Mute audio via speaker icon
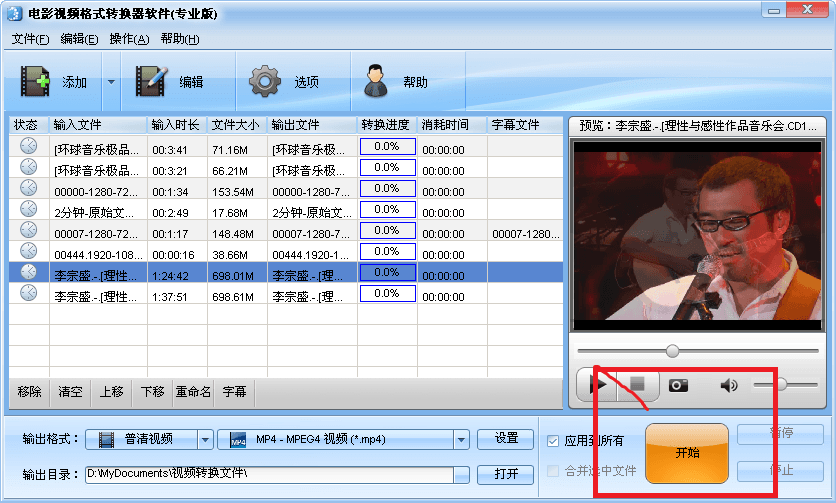Image resolution: width=836 pixels, height=503 pixels. [x=729, y=385]
